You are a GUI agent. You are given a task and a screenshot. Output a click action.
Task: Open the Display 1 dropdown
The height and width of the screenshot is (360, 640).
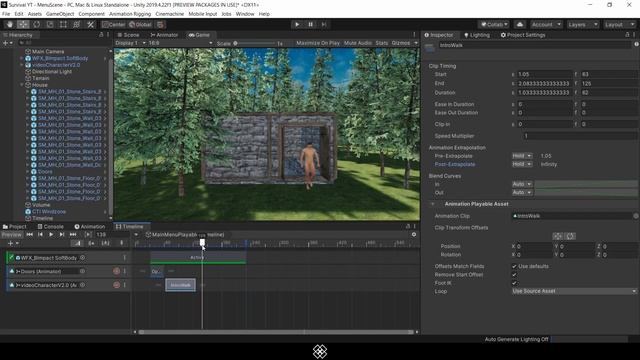pos(130,43)
